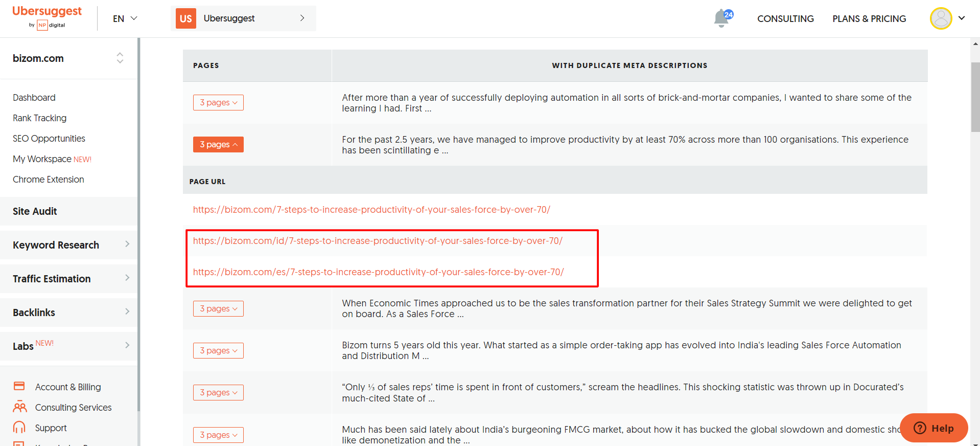Click the PAGES column header

(x=206, y=65)
